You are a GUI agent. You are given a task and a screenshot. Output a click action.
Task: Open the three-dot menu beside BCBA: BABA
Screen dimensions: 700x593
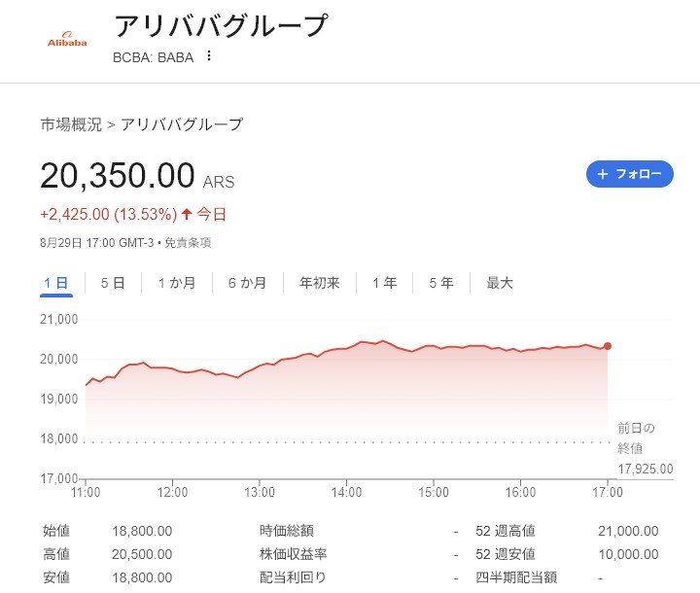click(x=208, y=56)
